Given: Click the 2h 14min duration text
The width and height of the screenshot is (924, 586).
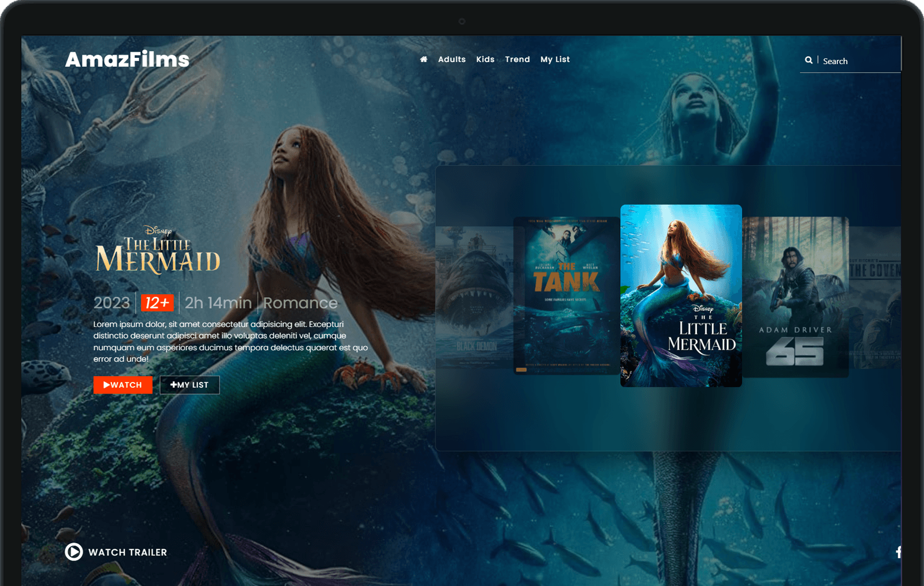Looking at the screenshot, I should click(x=218, y=303).
